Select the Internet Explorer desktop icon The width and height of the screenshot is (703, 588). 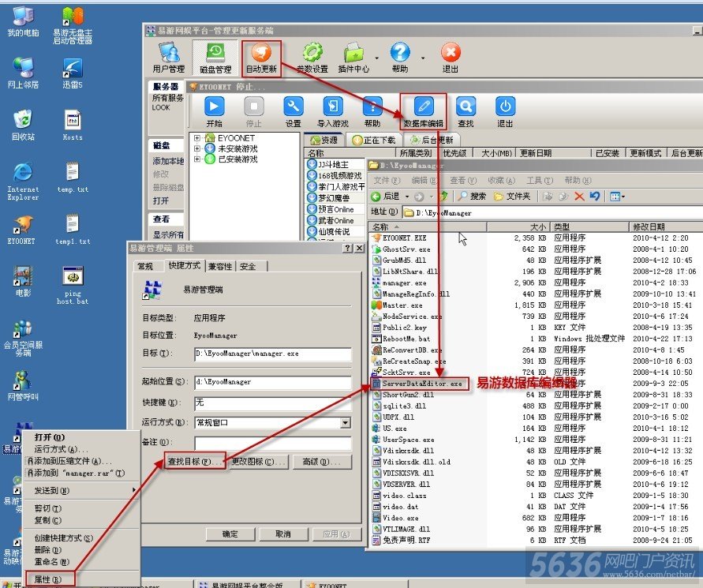click(x=23, y=182)
